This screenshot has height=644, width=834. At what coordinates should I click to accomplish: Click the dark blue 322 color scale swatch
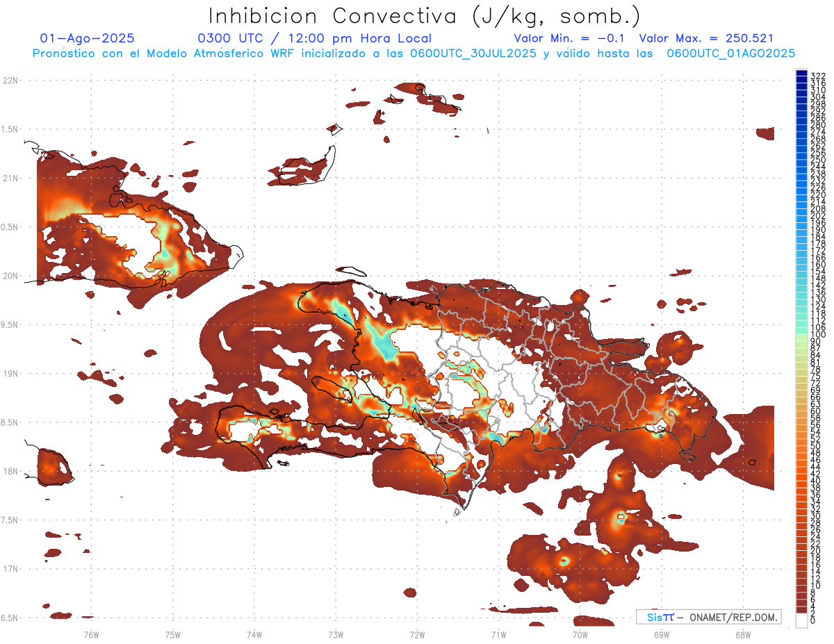click(801, 74)
